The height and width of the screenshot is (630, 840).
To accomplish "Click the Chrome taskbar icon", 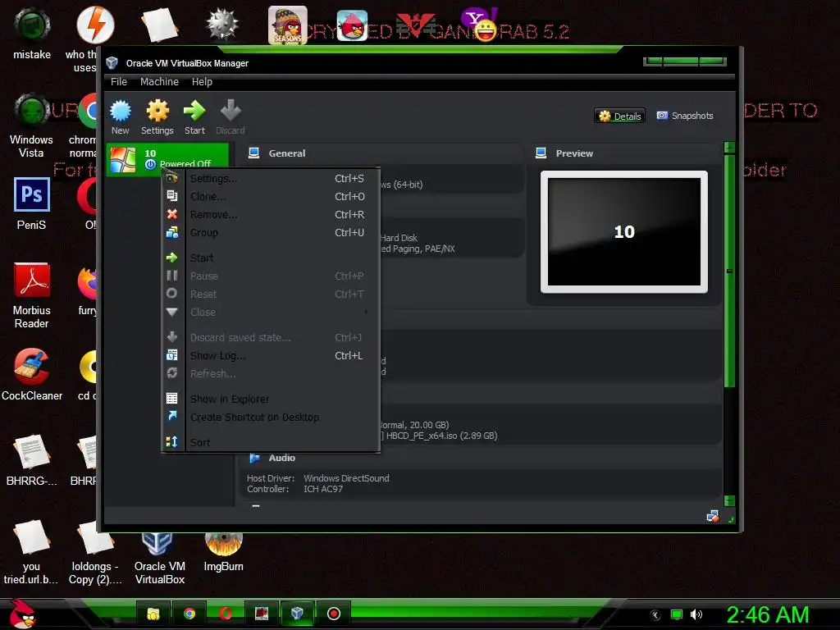I will [x=189, y=614].
